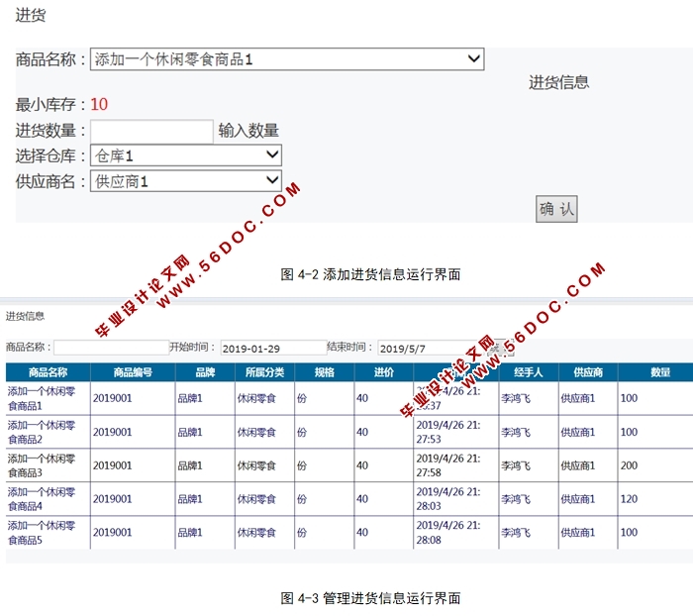Click the 供应商 column header
This screenshot has height=616, width=693.
click(588, 372)
